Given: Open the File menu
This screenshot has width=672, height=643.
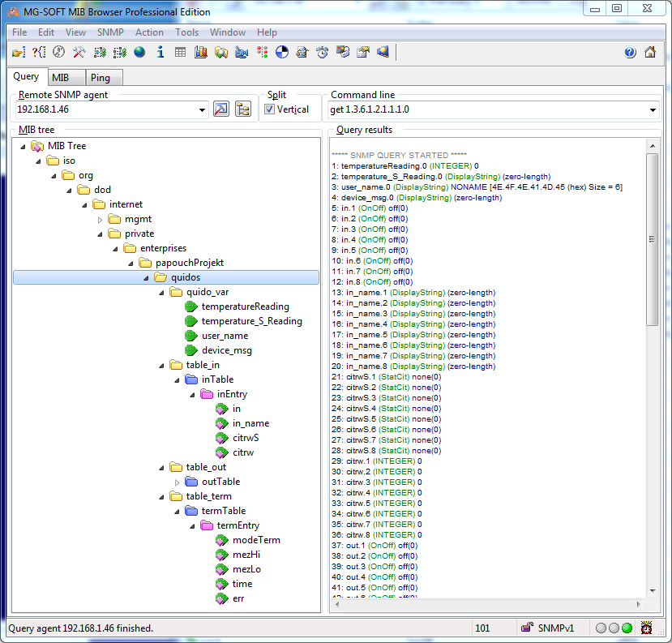Looking at the screenshot, I should point(19,32).
